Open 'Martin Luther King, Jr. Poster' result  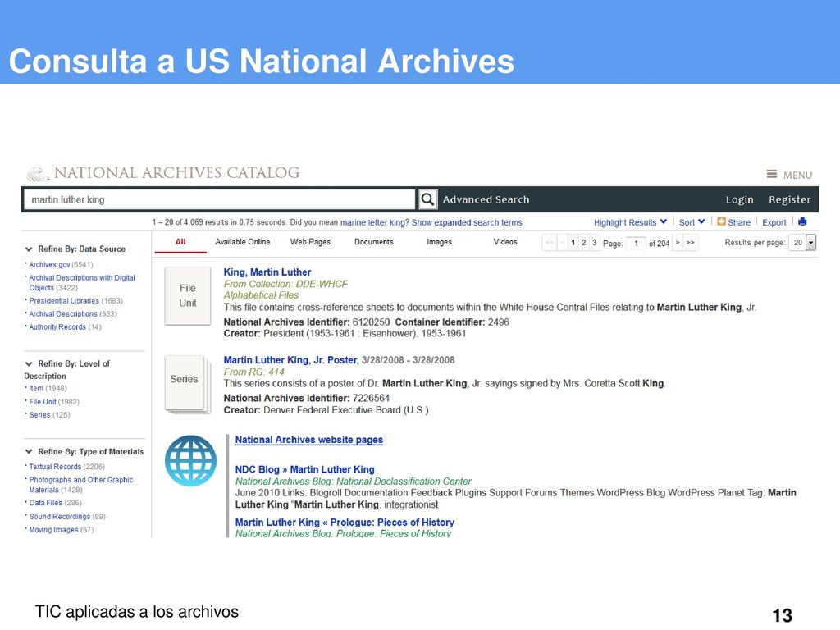click(x=290, y=360)
